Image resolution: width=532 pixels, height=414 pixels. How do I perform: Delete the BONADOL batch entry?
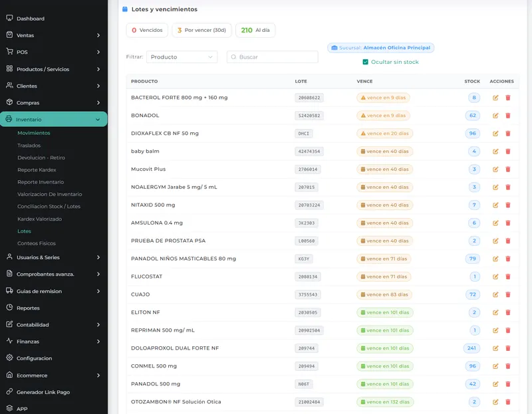click(x=508, y=116)
